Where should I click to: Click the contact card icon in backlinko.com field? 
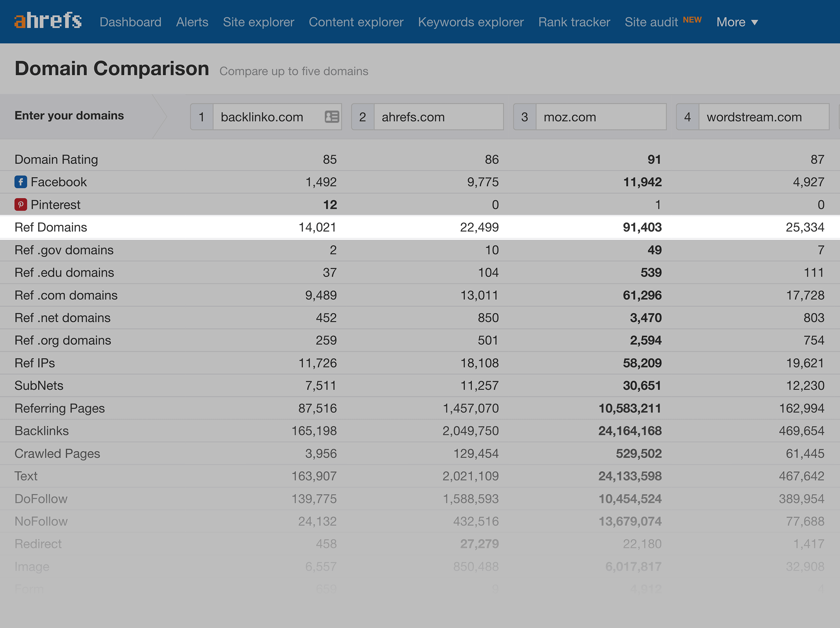[x=332, y=117]
